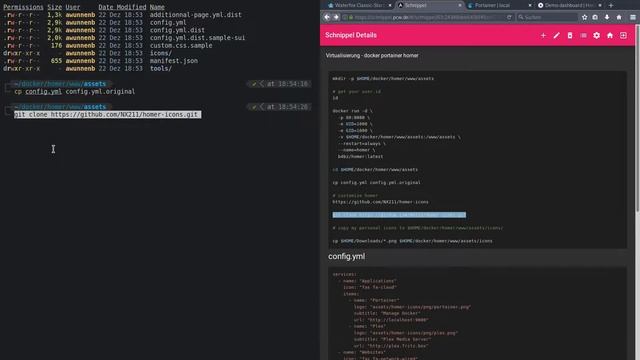Screen dimensions: 640x360
Task: Click config.yml.dist in terminal listing
Action: point(177,30)
